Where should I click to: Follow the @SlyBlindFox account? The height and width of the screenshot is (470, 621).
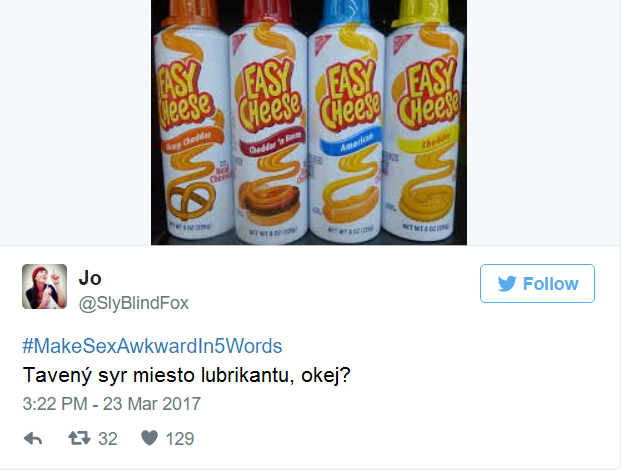(x=537, y=284)
